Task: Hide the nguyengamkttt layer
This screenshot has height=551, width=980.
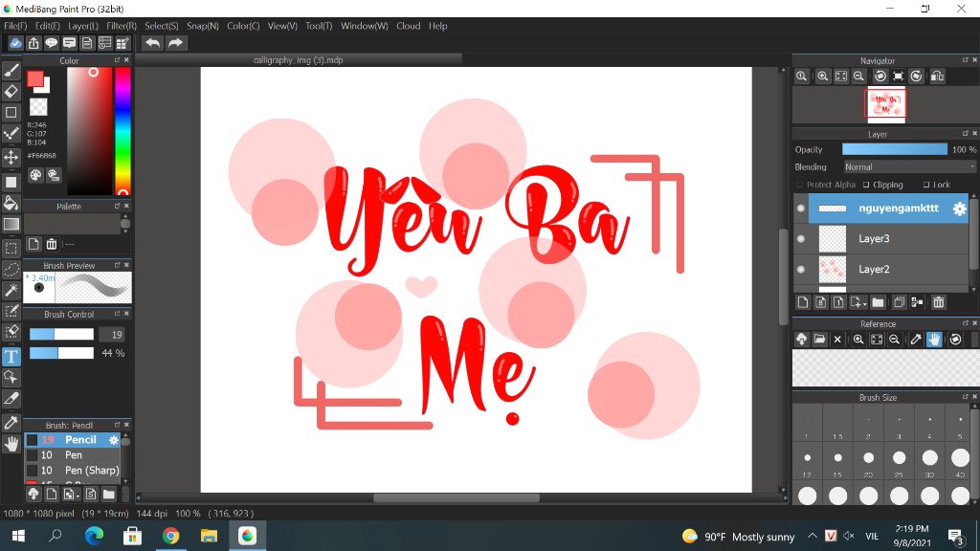Action: coord(801,208)
